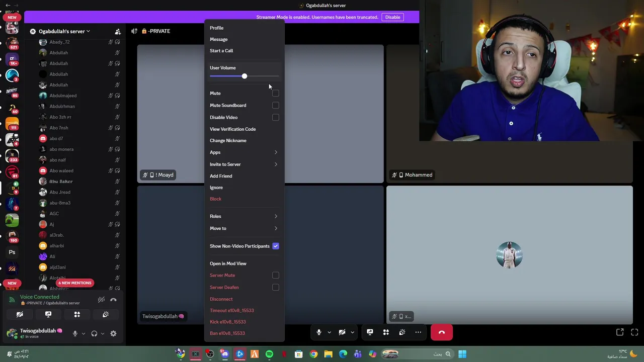The image size is (644, 362).
Task: Select Ignore in the context menu
Action: point(244,188)
